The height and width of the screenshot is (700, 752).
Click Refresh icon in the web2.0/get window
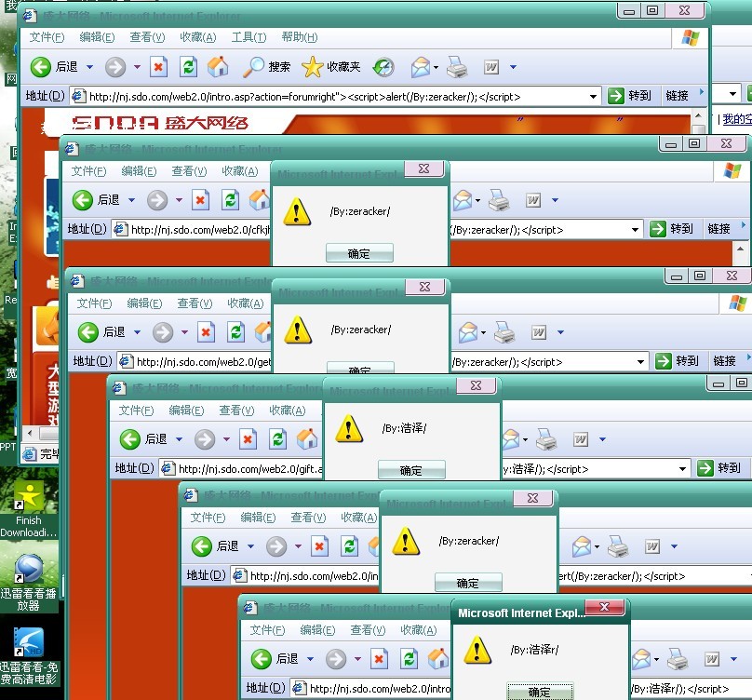tap(236, 332)
